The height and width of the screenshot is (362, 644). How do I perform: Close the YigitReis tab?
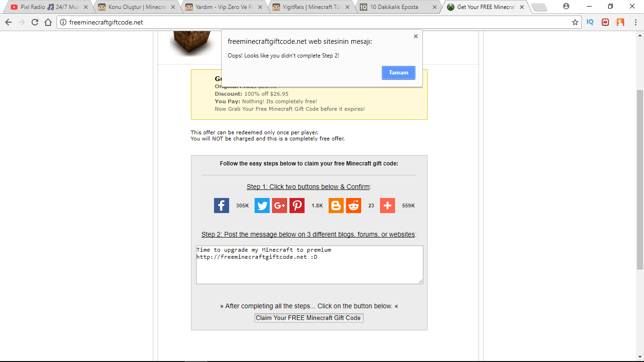pos(347,7)
